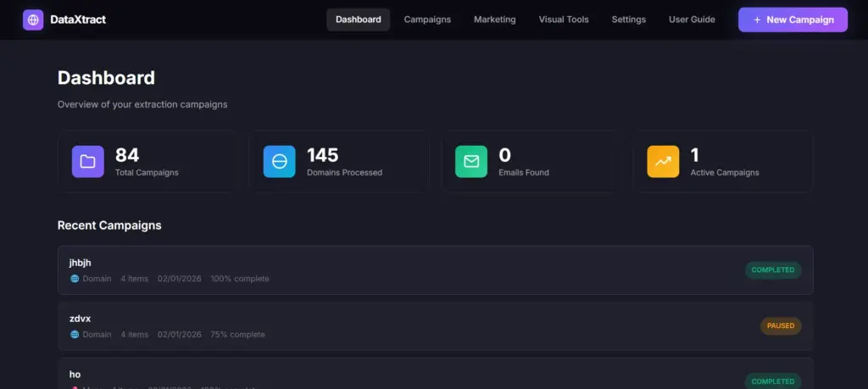
Task: Select the Domains Processed card showing 145
Action: pos(337,162)
